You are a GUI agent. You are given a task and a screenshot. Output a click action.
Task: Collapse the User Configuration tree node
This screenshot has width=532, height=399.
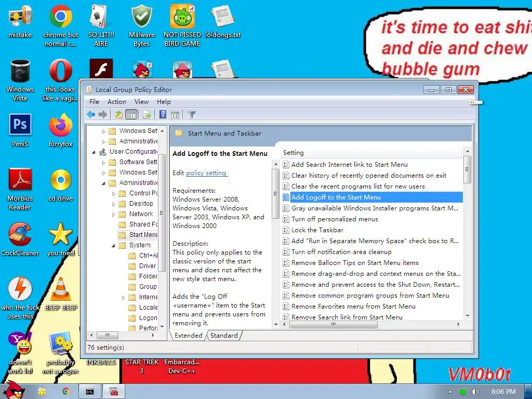[x=94, y=152]
